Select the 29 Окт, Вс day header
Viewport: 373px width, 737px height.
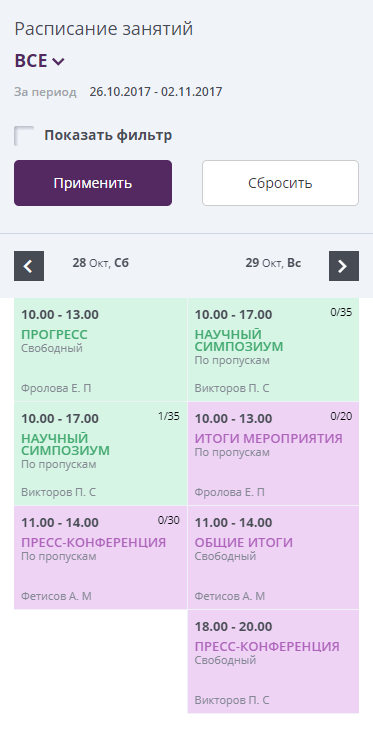click(x=273, y=263)
